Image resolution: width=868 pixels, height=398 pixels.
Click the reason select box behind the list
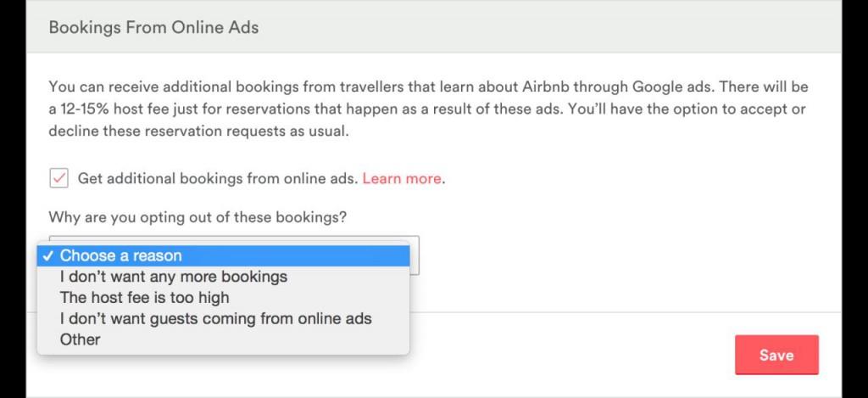tap(415, 258)
